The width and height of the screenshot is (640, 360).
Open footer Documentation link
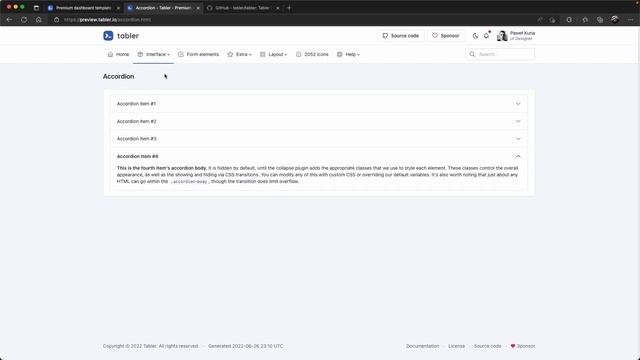[x=422, y=346]
